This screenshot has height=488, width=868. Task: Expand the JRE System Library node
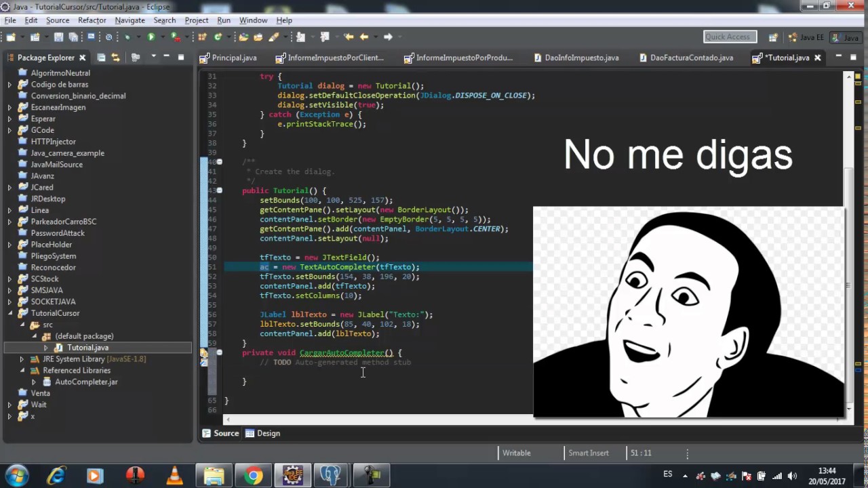coord(22,359)
